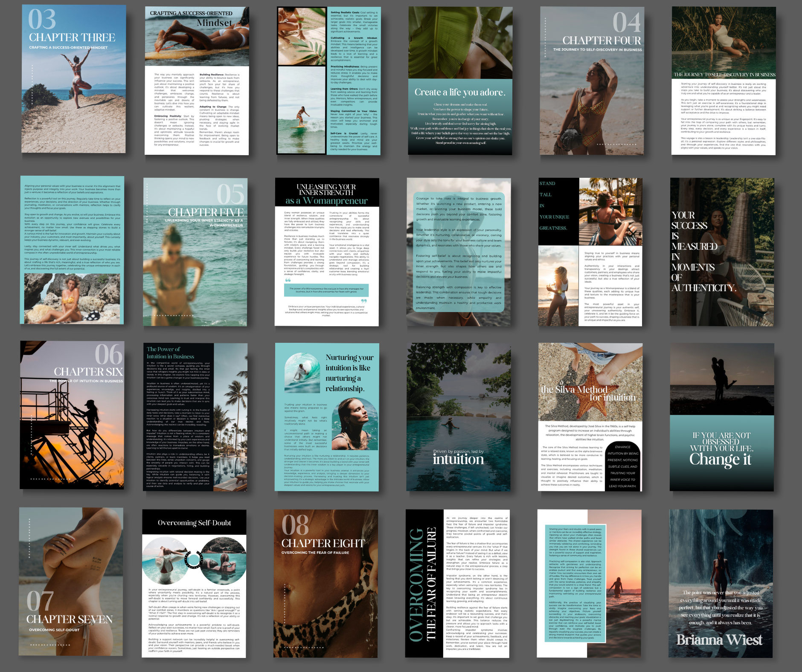Click the Chapter Six cover page
This screenshot has width=802, height=672.
click(72, 415)
